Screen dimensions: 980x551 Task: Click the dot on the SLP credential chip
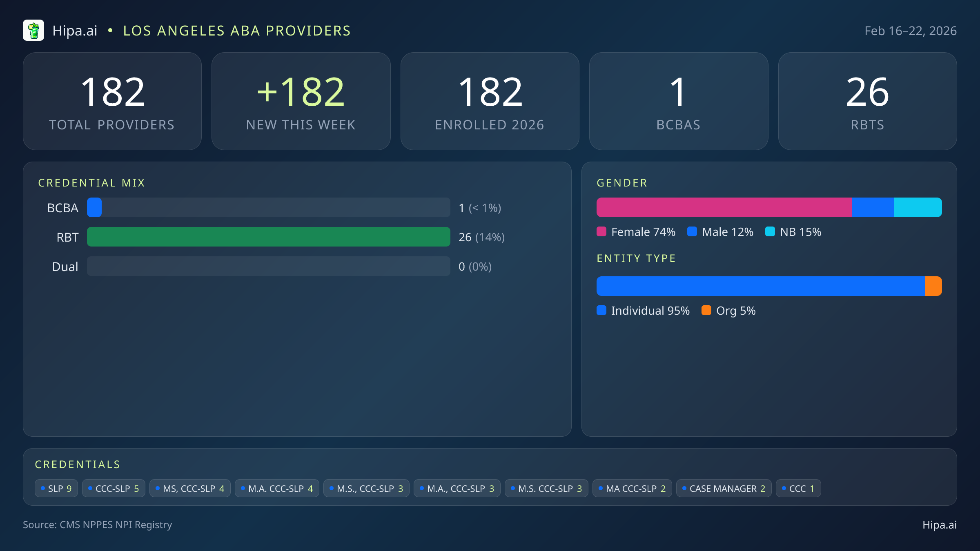point(43,488)
